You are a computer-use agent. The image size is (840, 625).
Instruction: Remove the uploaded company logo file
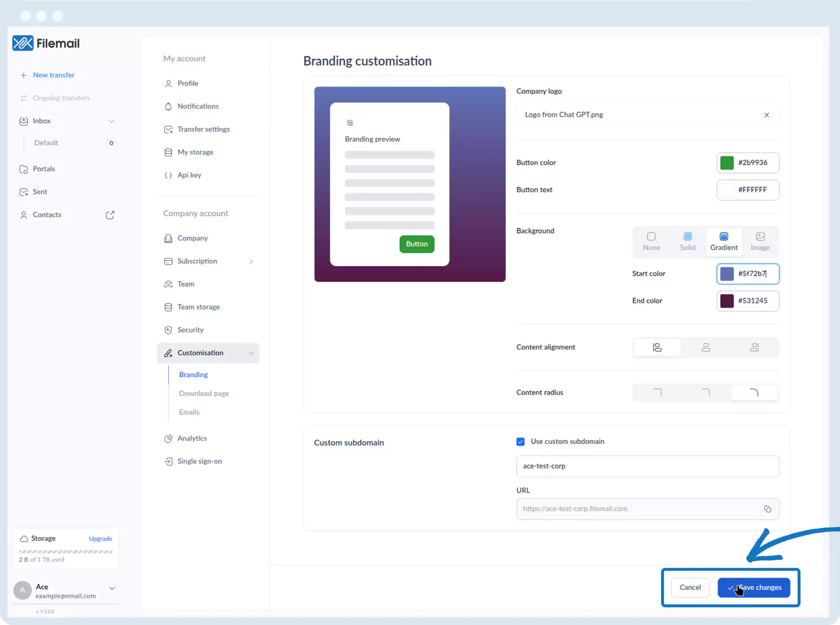pos(766,115)
